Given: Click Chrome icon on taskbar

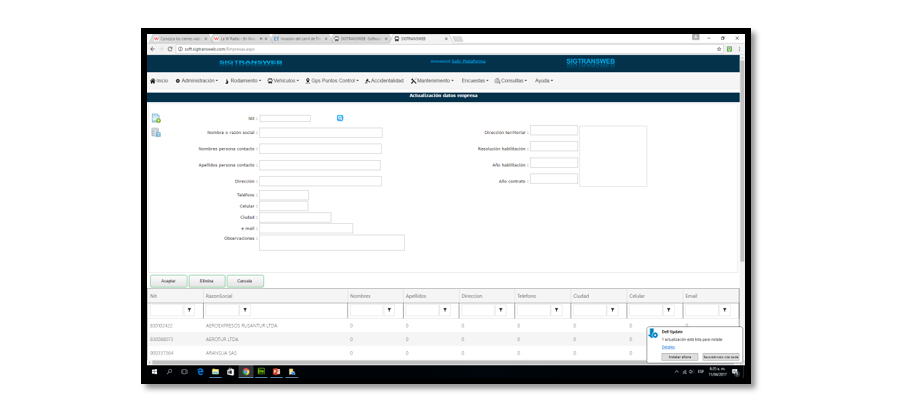Looking at the screenshot, I should (246, 372).
